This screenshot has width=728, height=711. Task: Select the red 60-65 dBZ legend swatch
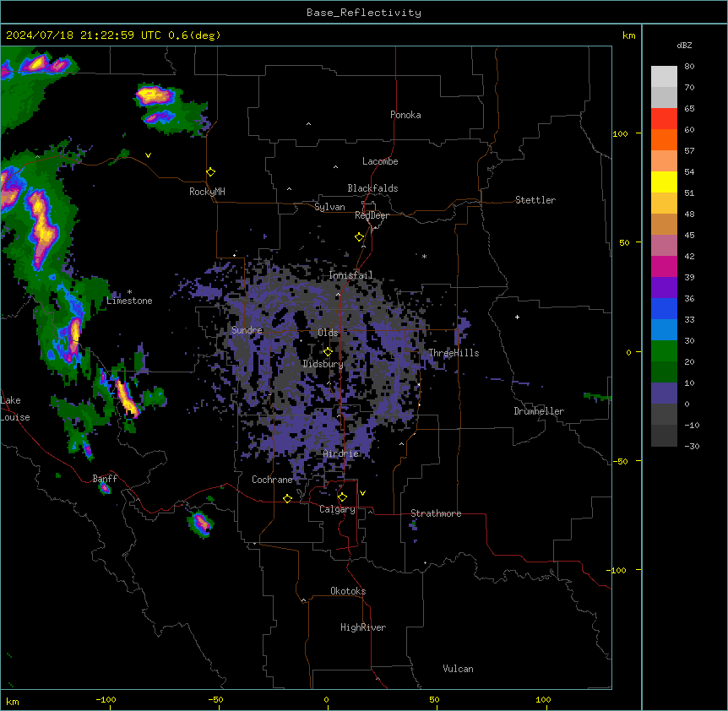(x=664, y=119)
